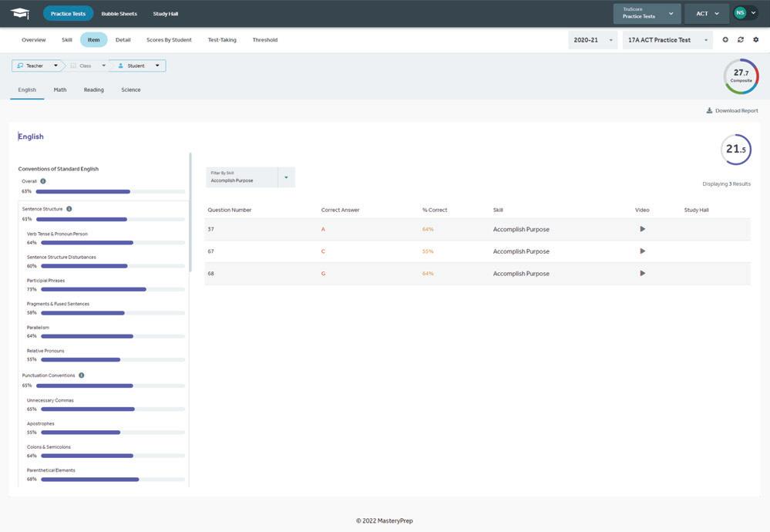Click the Overall 63% progress bar

110,191
